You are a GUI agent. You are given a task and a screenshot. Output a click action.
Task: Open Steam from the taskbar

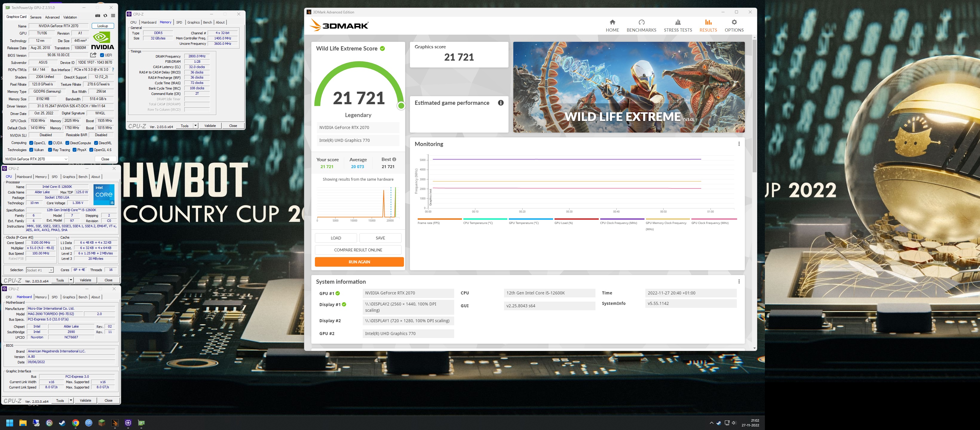coord(62,423)
